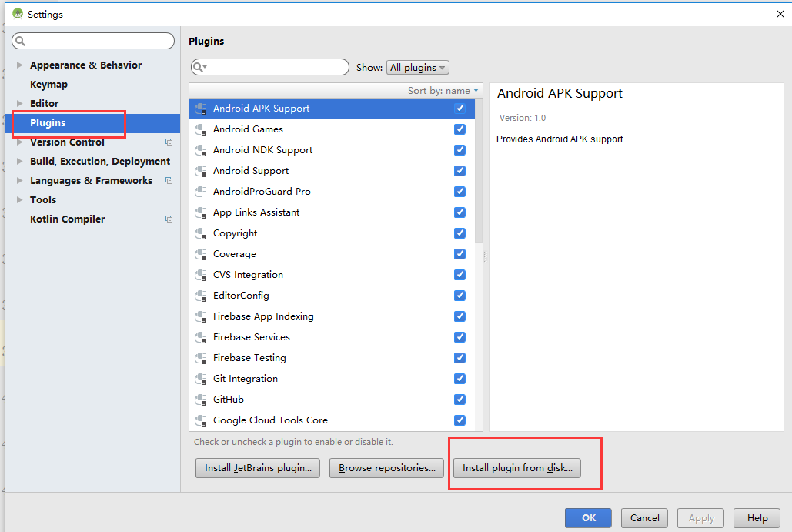Click Install plugin from disk button
The image size is (792, 532).
click(x=517, y=468)
